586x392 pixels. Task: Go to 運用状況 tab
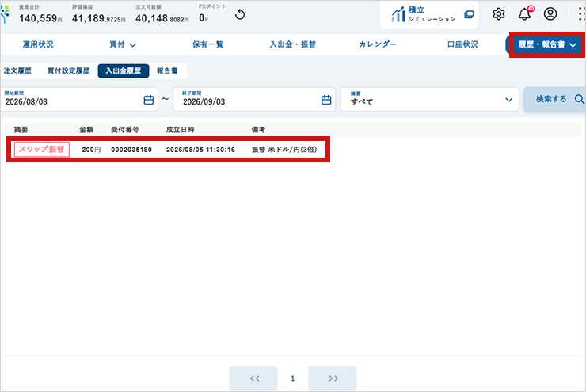click(38, 44)
